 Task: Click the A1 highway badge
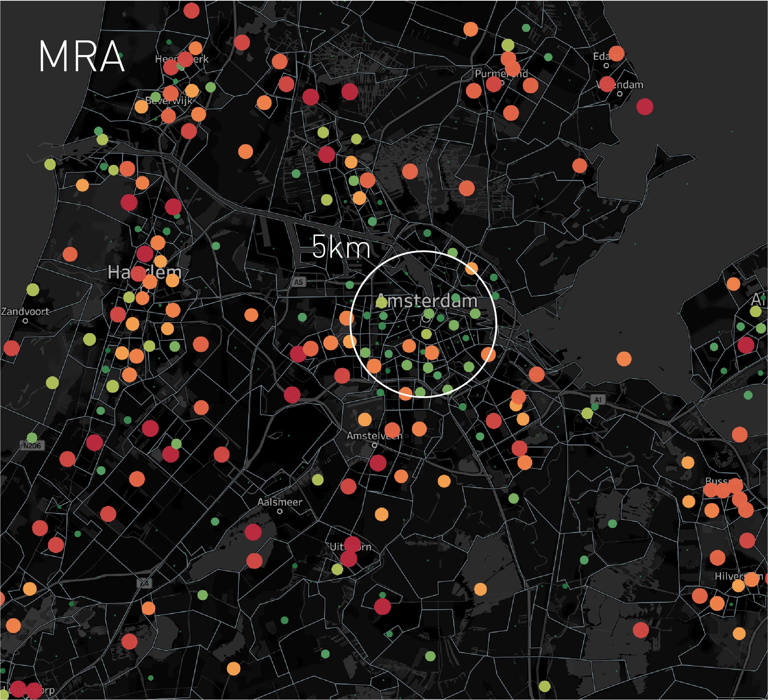[x=598, y=399]
